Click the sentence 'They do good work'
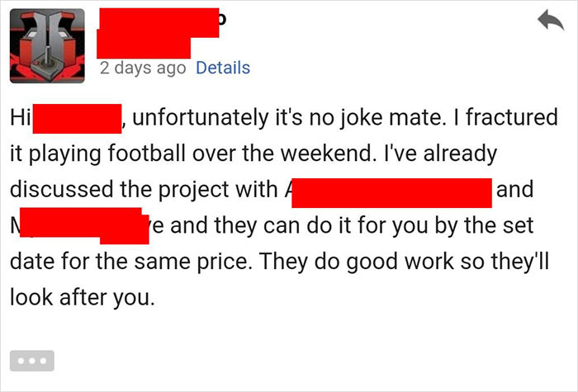Screen dimensions: 578x392 tap(356, 262)
